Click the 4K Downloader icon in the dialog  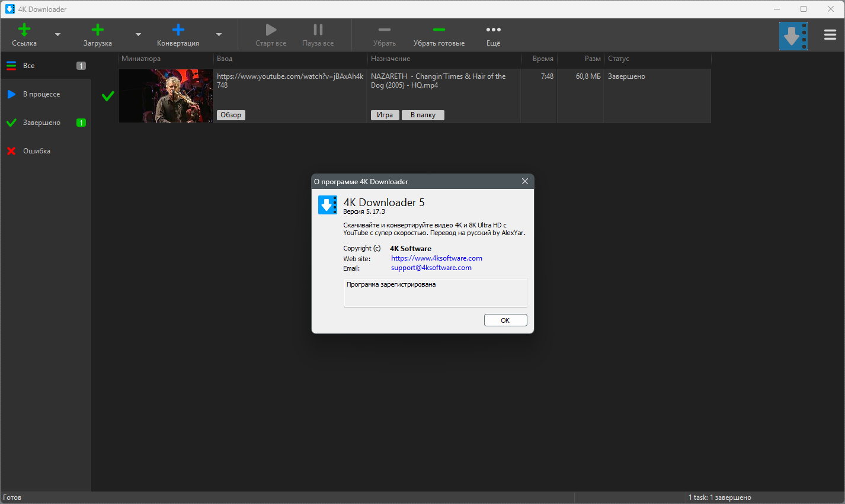click(x=328, y=205)
